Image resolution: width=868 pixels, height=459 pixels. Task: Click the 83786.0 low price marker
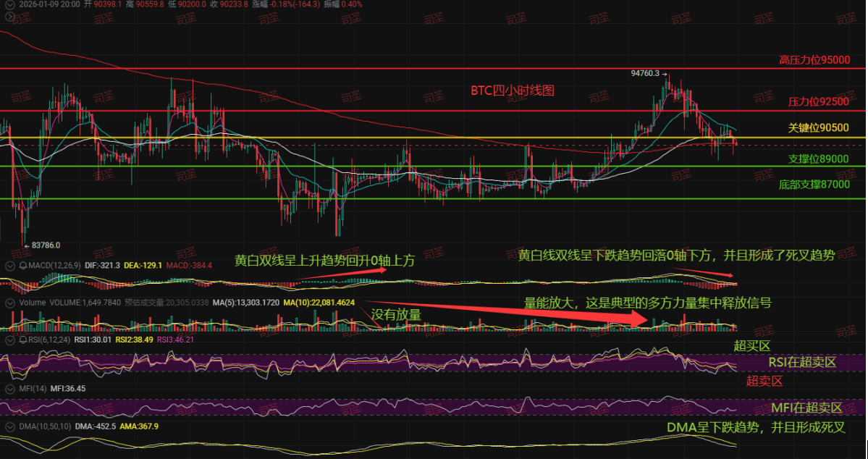pos(46,245)
